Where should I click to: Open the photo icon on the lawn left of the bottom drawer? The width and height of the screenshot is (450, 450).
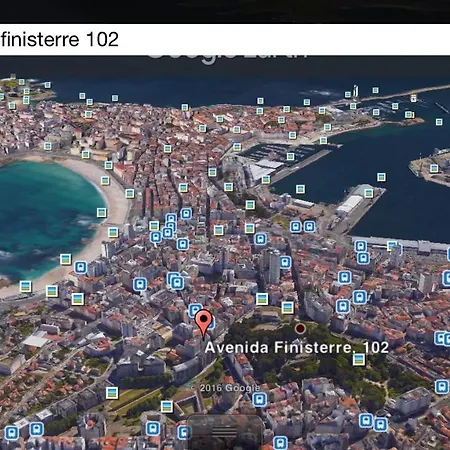[166, 406]
